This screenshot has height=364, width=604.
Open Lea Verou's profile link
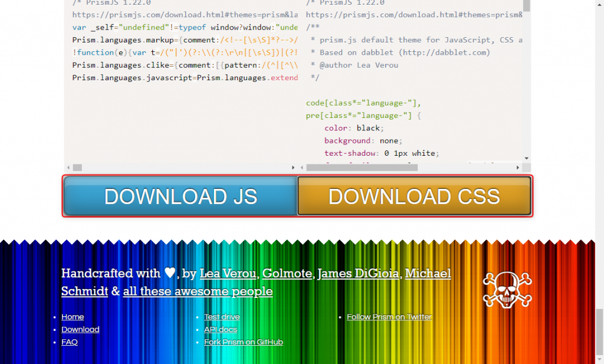[x=228, y=273]
